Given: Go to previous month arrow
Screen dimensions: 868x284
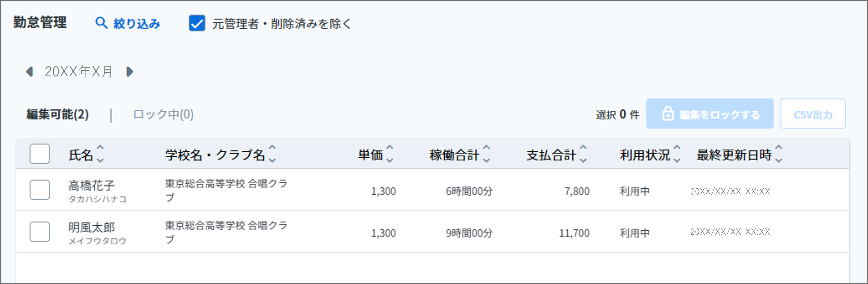Looking at the screenshot, I should [x=30, y=71].
